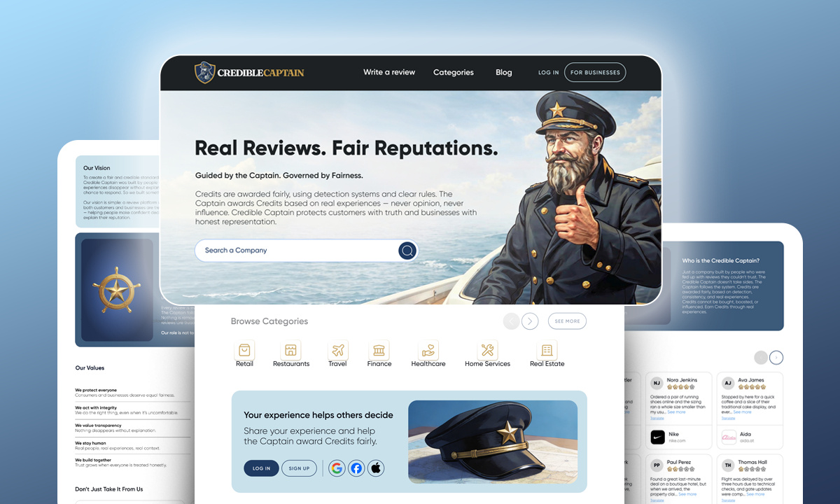Click Ava James AJ avatar
The width and height of the screenshot is (840, 504).
coord(728,383)
